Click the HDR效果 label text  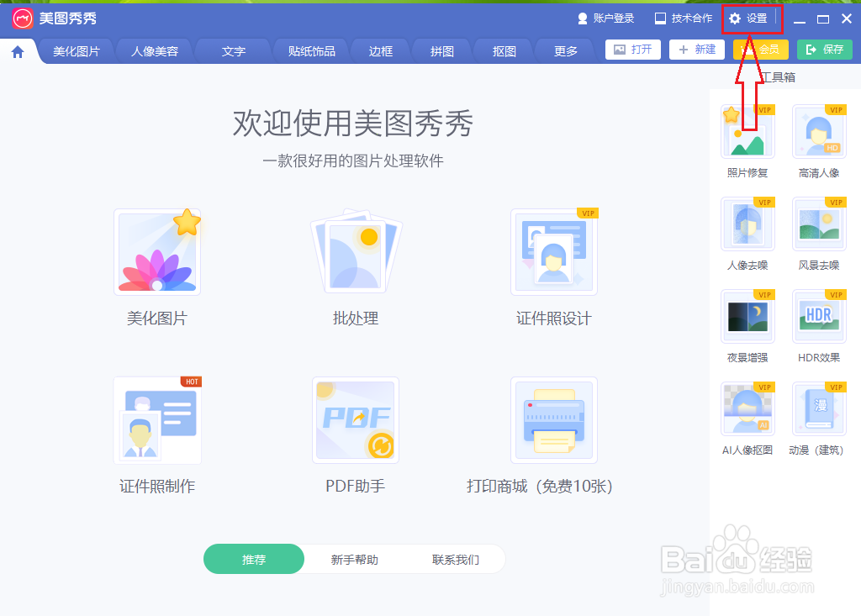pyautogui.click(x=819, y=357)
